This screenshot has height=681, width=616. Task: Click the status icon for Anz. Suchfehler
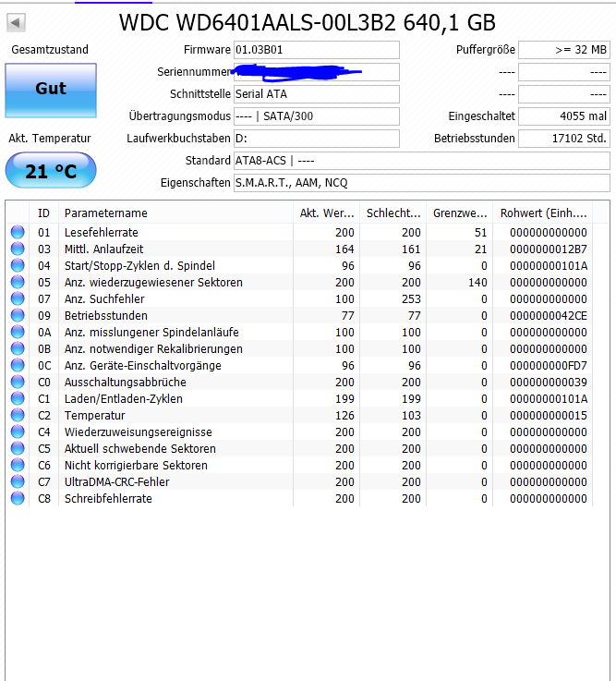[x=18, y=298]
